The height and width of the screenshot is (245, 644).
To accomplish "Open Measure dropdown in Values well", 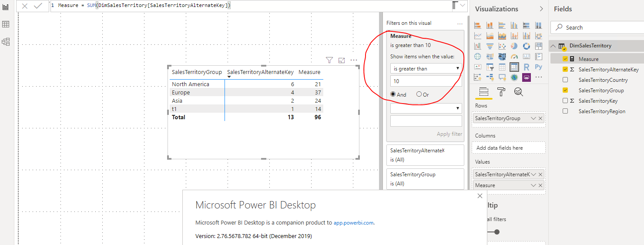I will pyautogui.click(x=534, y=185).
